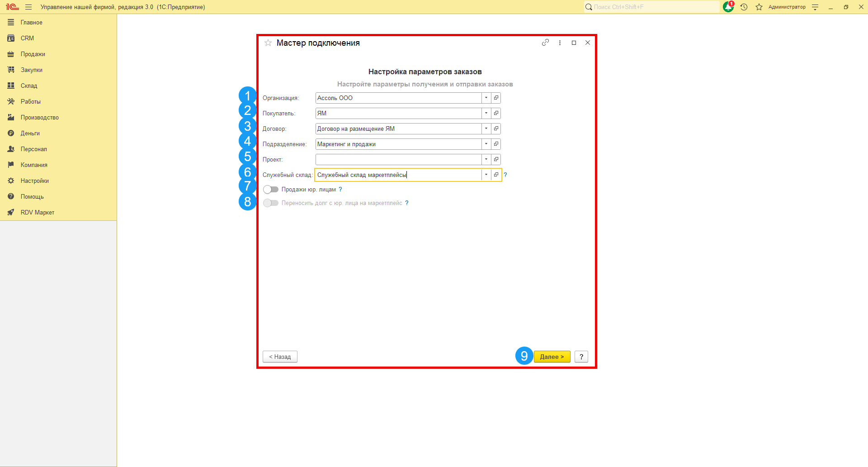Click the Договор input field
The height and width of the screenshot is (467, 868).
(x=399, y=129)
